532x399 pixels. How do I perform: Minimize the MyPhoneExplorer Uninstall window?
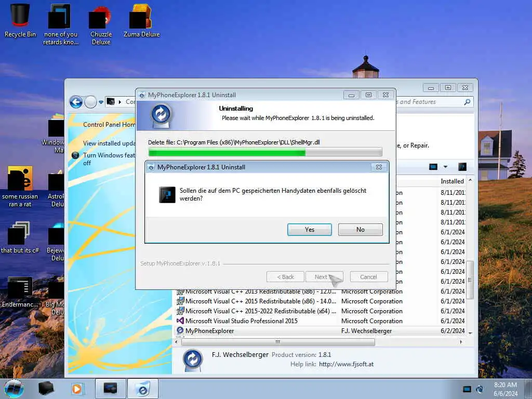tap(351, 95)
